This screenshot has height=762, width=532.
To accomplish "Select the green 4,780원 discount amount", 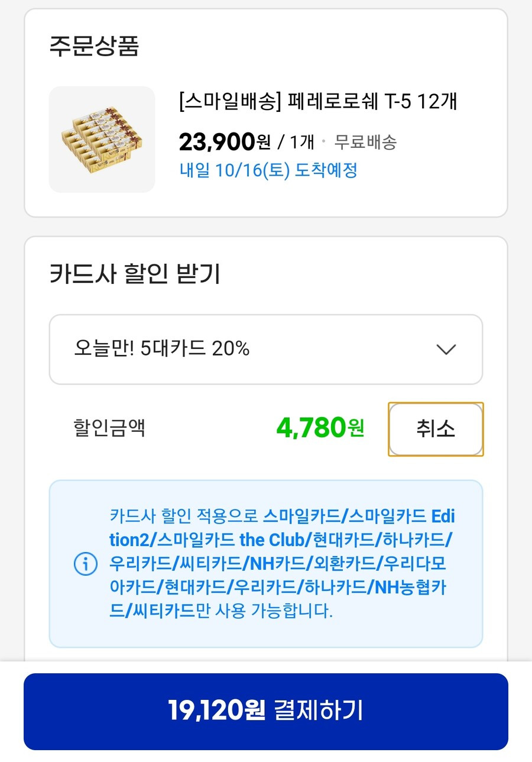I will click(320, 428).
